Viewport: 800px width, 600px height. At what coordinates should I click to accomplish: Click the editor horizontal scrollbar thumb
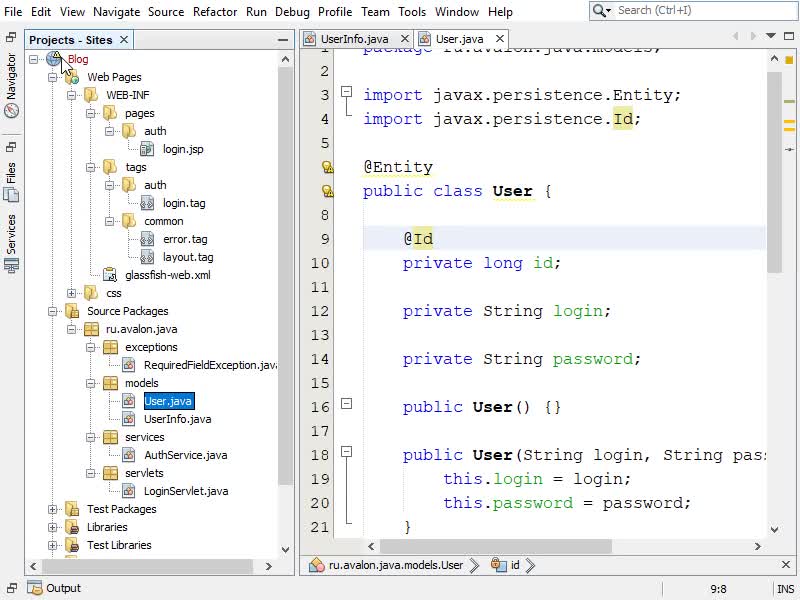click(496, 546)
